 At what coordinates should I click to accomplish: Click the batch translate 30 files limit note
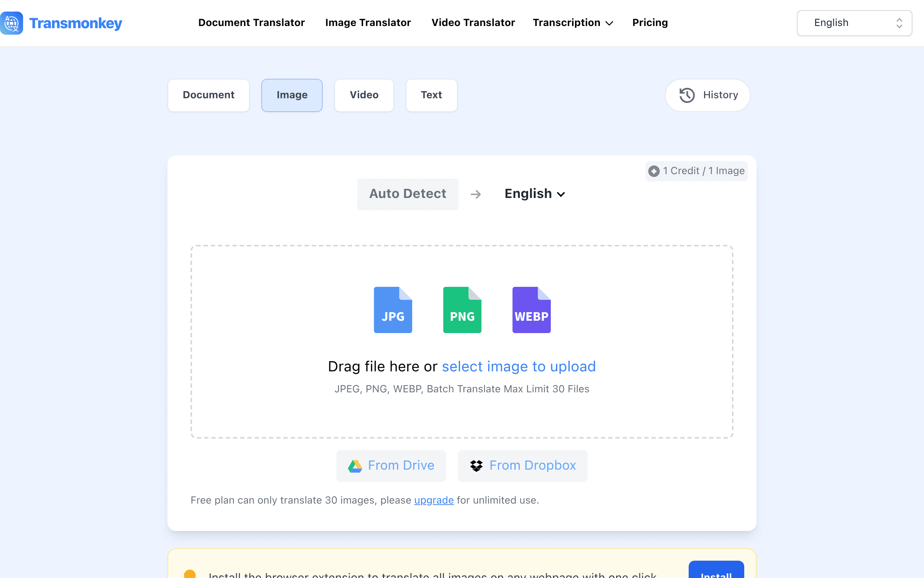[x=462, y=389]
